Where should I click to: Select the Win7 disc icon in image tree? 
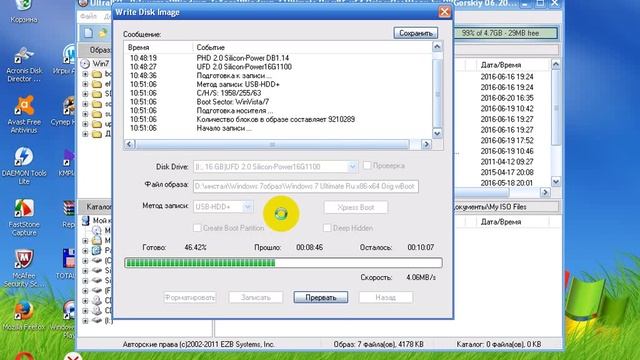point(85,64)
